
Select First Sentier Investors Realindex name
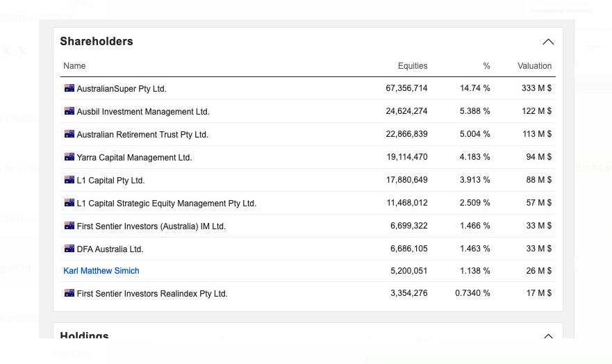(x=152, y=294)
